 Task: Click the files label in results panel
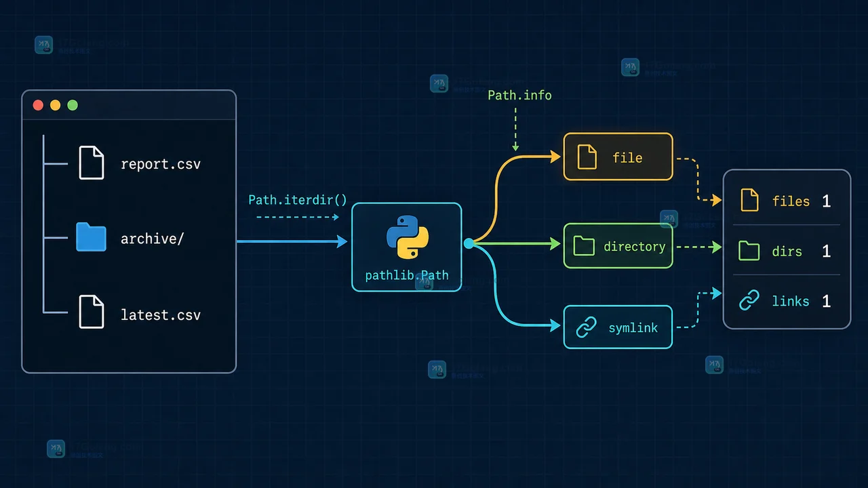tap(791, 201)
